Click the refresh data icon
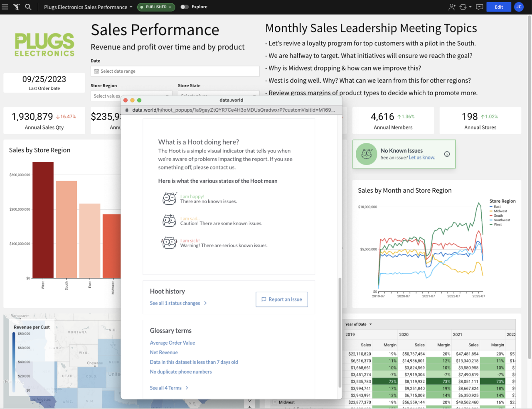532x409 pixels. [463, 7]
